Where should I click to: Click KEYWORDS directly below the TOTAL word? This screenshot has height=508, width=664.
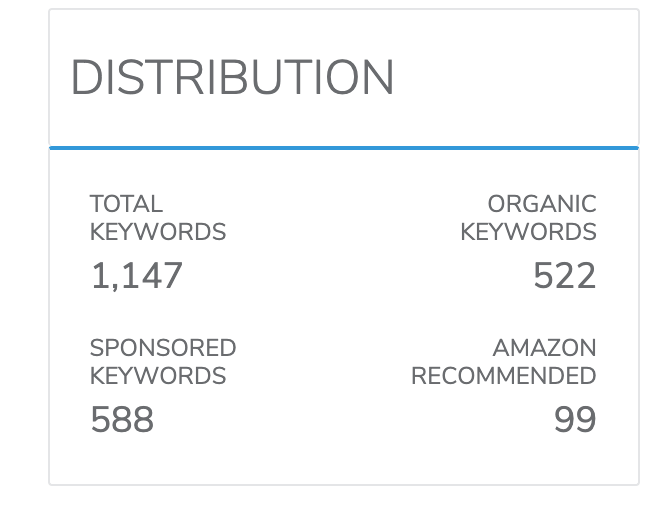point(158,232)
